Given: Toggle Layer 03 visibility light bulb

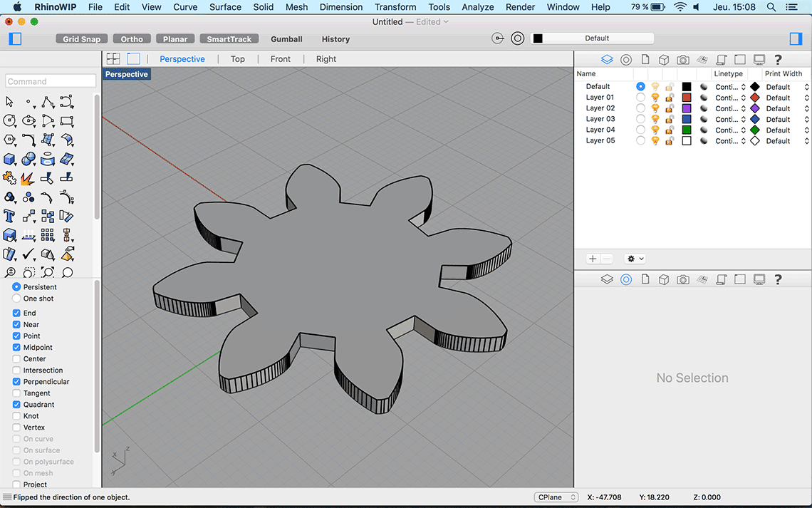Looking at the screenshot, I should tap(655, 119).
